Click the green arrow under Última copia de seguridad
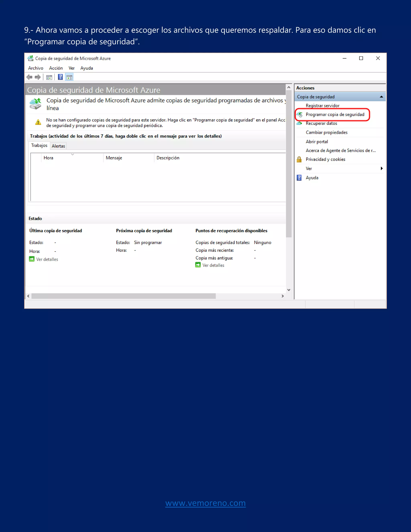The image size is (411, 532). tap(32, 259)
